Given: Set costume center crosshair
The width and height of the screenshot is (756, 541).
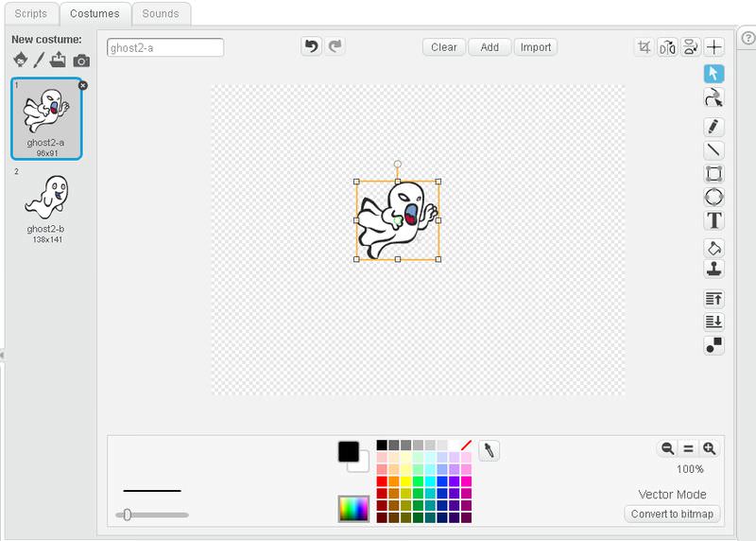Looking at the screenshot, I should (713, 47).
